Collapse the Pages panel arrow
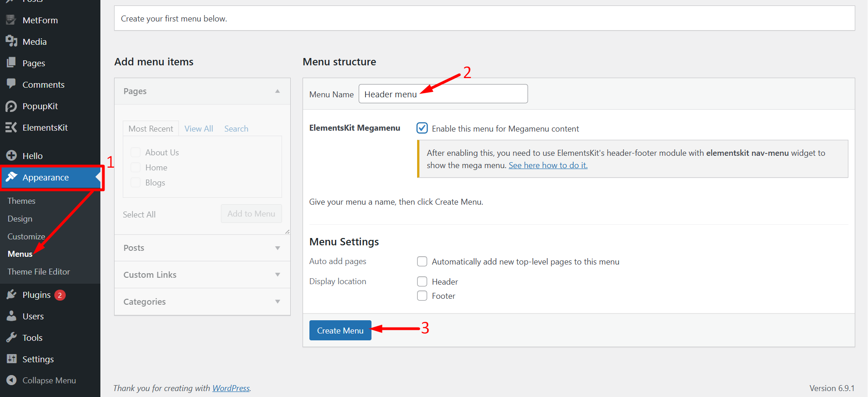Viewport: 868px width, 397px height. (277, 91)
